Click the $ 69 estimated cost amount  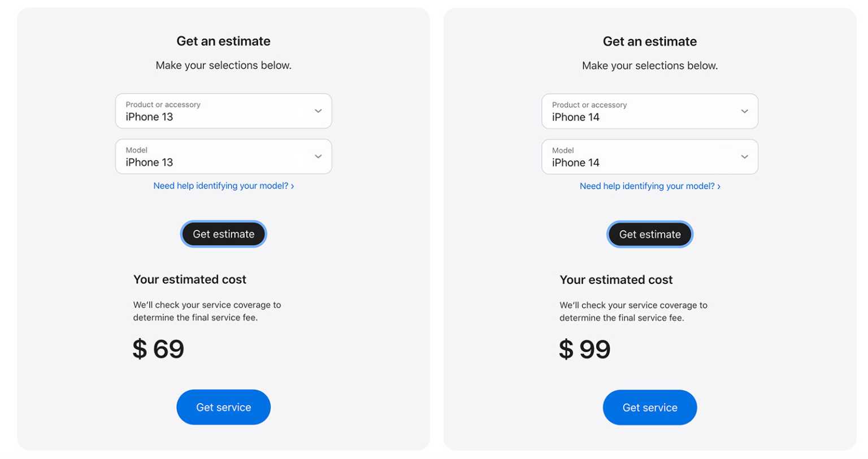click(158, 349)
